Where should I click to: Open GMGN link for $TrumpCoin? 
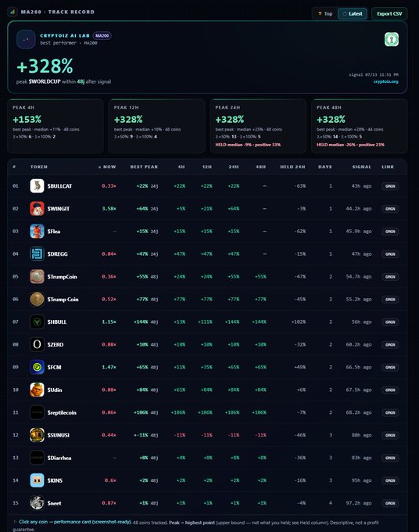pos(390,276)
